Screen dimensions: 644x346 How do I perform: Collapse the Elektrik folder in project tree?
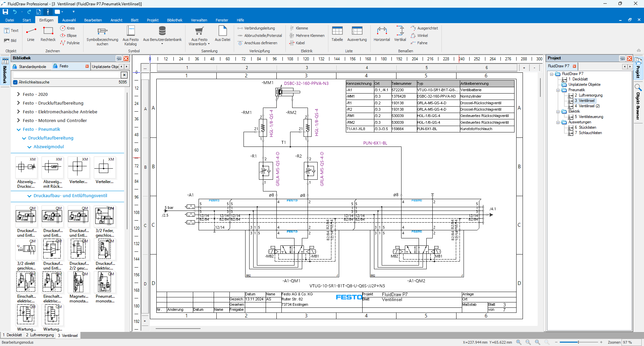click(558, 111)
